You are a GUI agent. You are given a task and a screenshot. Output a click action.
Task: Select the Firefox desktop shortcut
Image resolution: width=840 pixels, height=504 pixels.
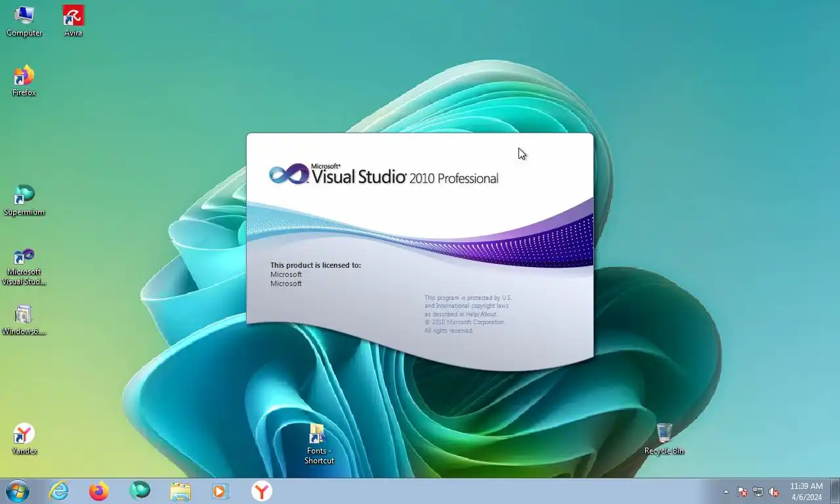point(24,81)
